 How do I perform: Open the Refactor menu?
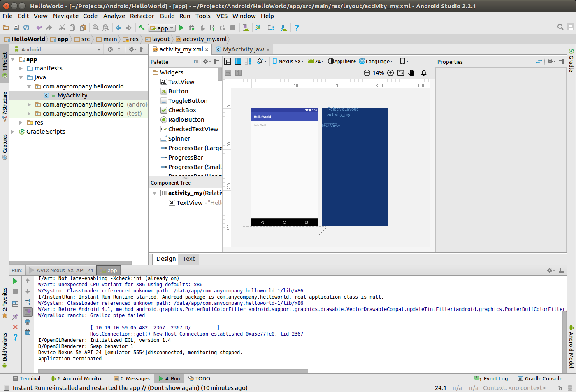pos(142,16)
